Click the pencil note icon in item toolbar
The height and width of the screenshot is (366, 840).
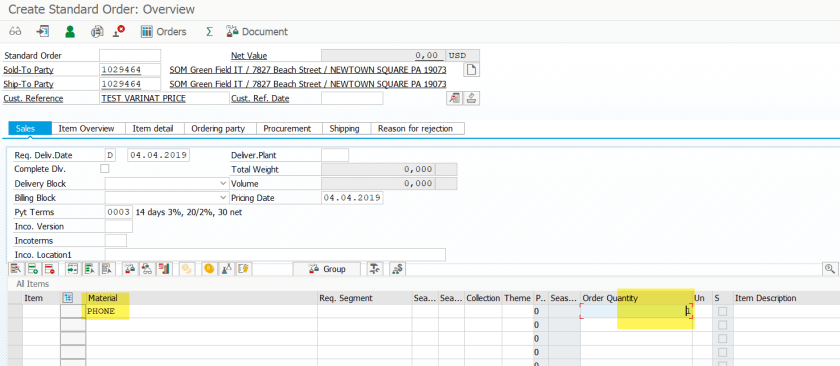coord(243,268)
